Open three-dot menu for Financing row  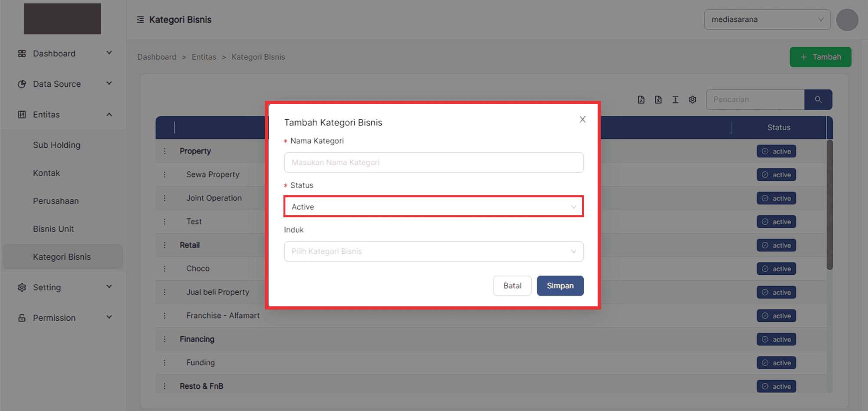tap(164, 339)
